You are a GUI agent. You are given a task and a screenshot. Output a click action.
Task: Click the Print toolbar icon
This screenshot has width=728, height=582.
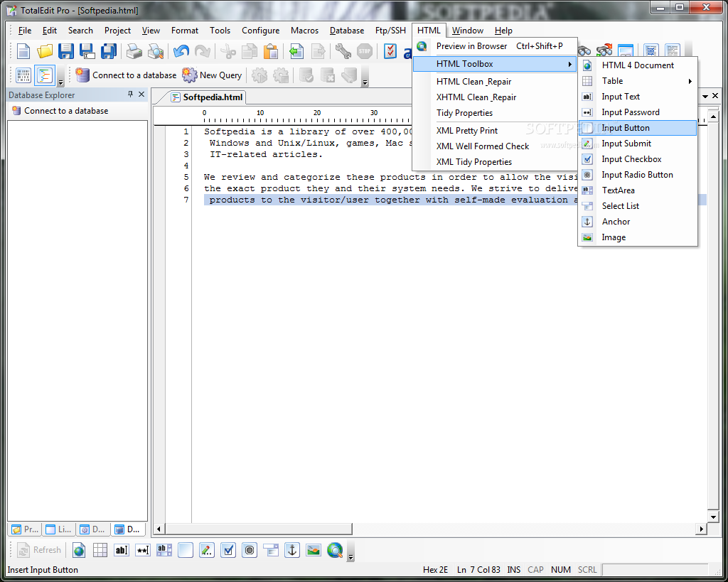pos(134,51)
